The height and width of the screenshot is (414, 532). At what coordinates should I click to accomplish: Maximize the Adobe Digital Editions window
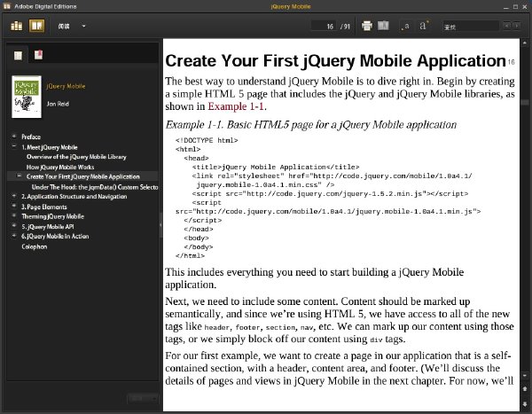[515, 6]
